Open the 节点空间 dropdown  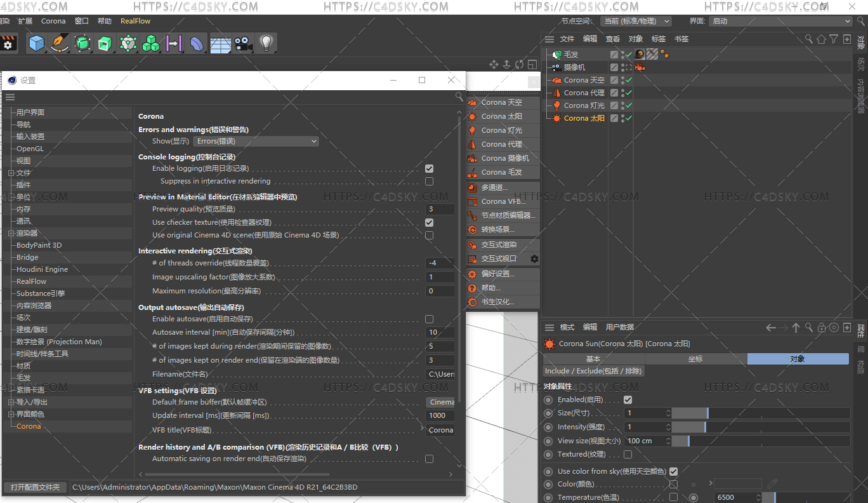[x=636, y=21]
